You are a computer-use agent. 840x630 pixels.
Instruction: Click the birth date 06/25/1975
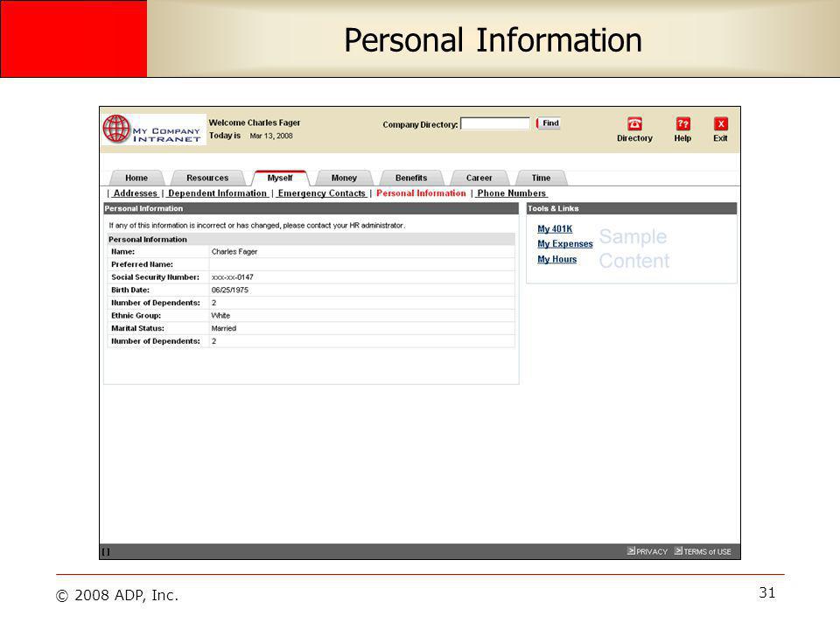tap(230, 290)
